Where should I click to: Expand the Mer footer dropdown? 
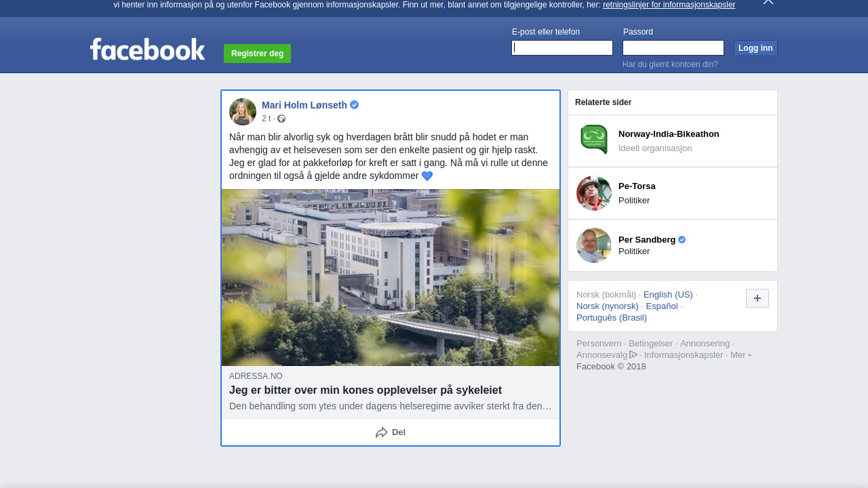tap(741, 355)
